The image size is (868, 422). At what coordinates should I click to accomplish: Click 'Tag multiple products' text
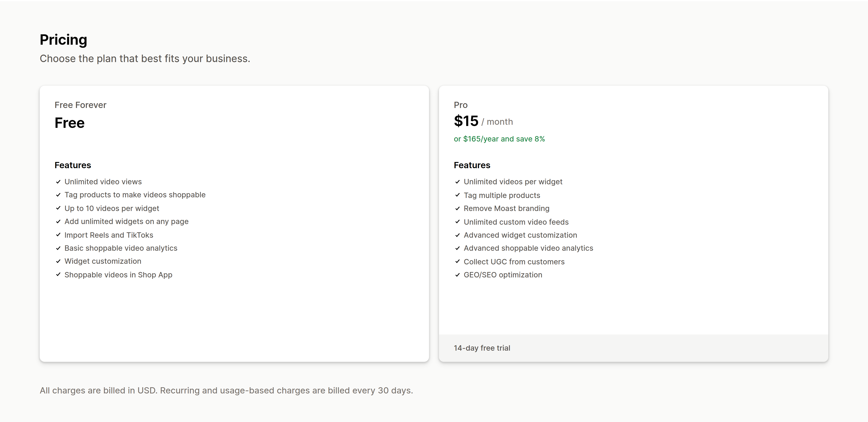click(x=502, y=195)
